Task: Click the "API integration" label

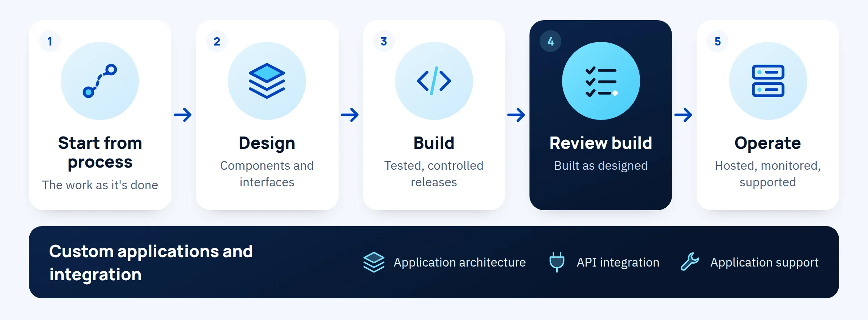Action: pos(618,262)
